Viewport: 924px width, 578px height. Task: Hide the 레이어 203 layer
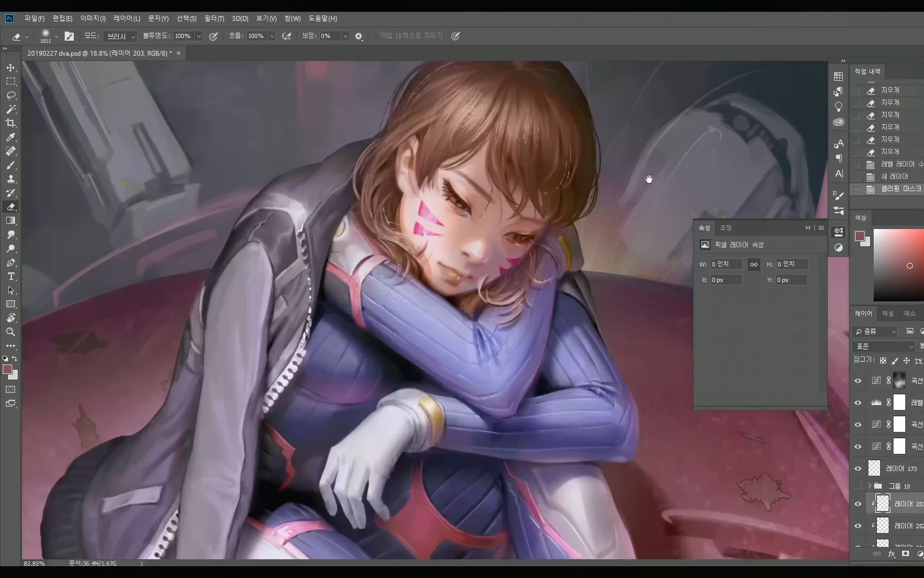coord(858,504)
